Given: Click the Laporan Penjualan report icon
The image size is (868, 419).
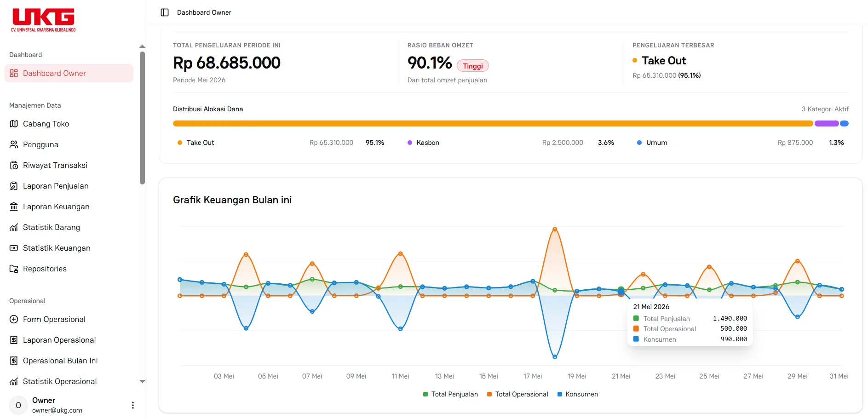Looking at the screenshot, I should tap(14, 186).
